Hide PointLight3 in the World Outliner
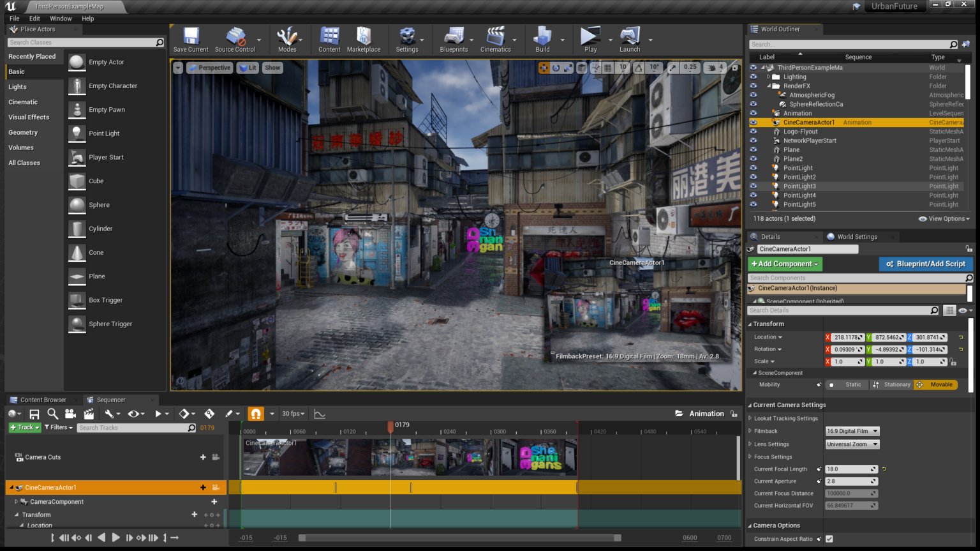The image size is (980, 551). [x=754, y=186]
